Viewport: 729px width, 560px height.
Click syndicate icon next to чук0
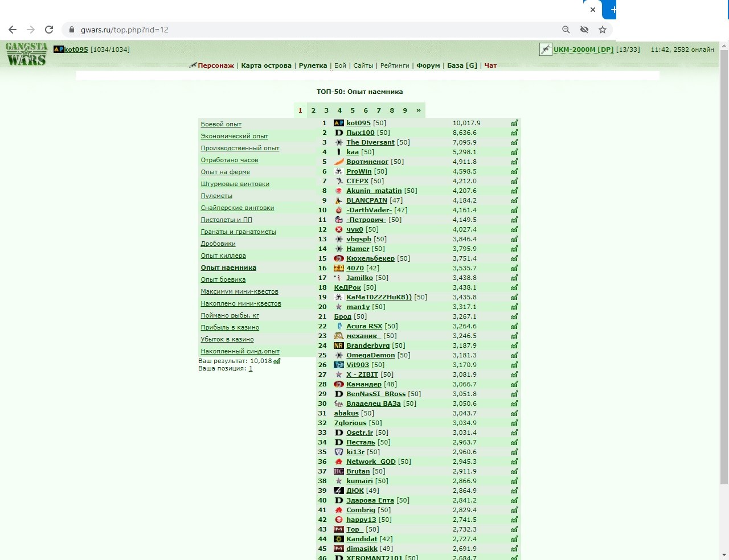[x=339, y=229]
